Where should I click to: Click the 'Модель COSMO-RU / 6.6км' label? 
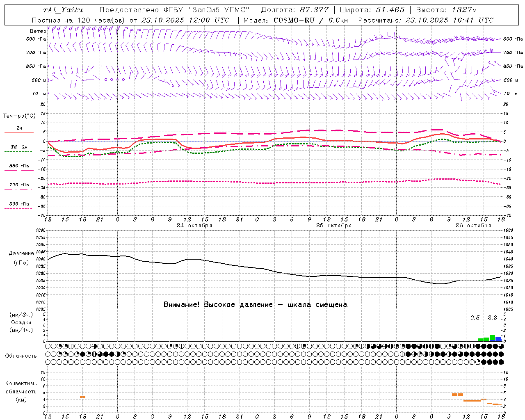click(x=296, y=20)
